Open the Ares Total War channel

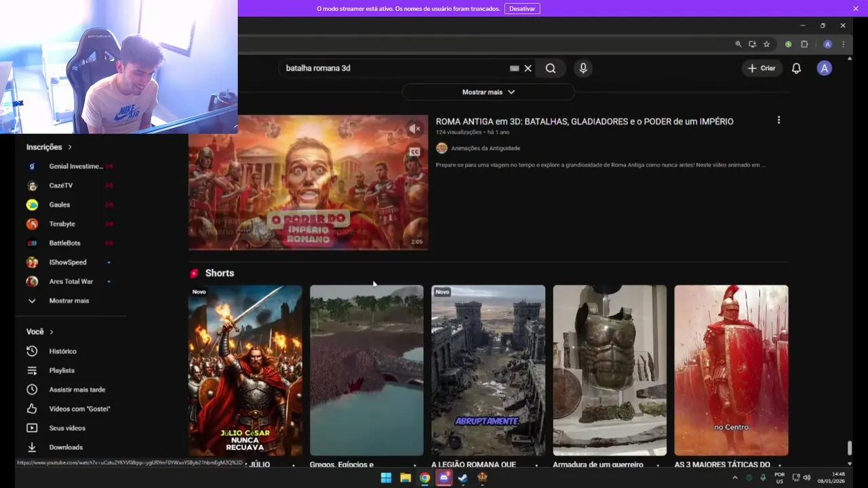point(71,281)
